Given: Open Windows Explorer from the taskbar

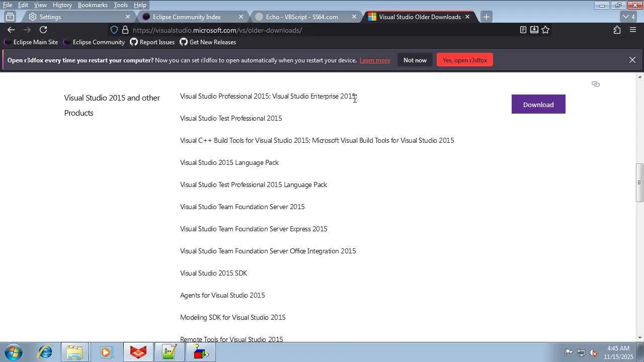Looking at the screenshot, I should (75, 352).
